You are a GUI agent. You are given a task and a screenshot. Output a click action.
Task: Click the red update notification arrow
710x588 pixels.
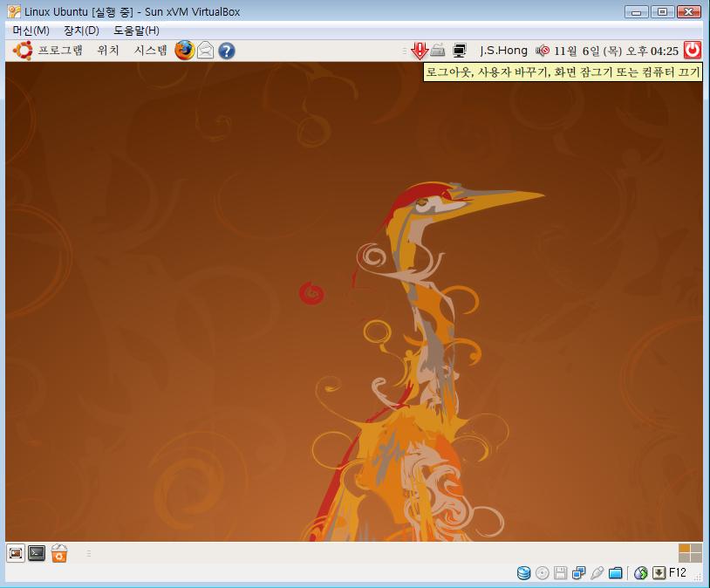coord(420,51)
